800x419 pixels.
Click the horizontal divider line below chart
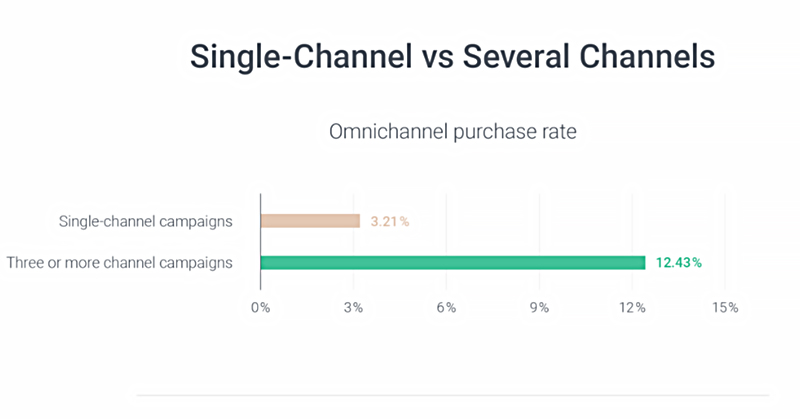[453, 395]
